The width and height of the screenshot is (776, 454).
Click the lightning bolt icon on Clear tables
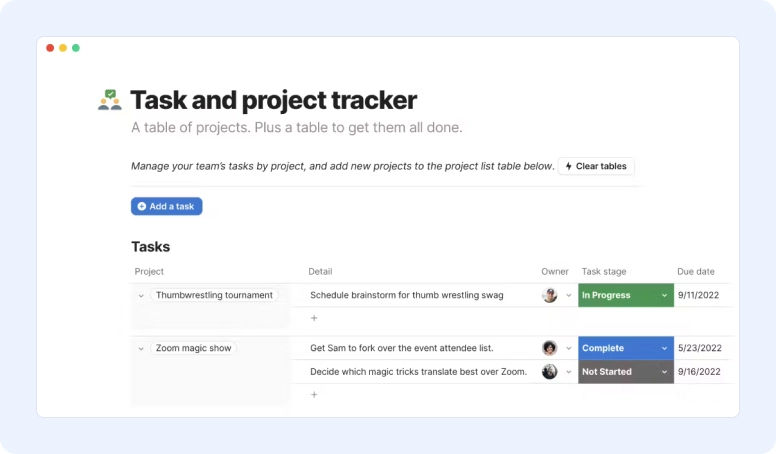tap(569, 166)
